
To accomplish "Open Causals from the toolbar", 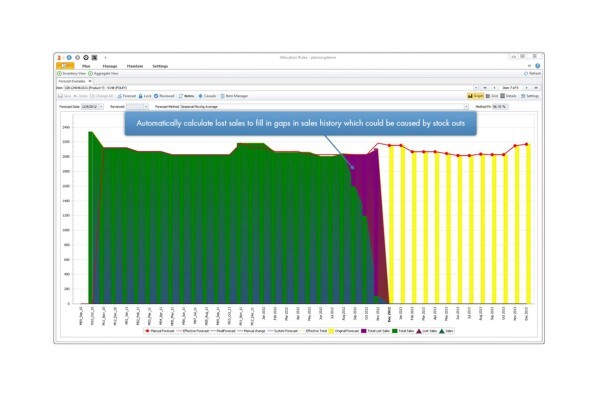I will point(207,96).
